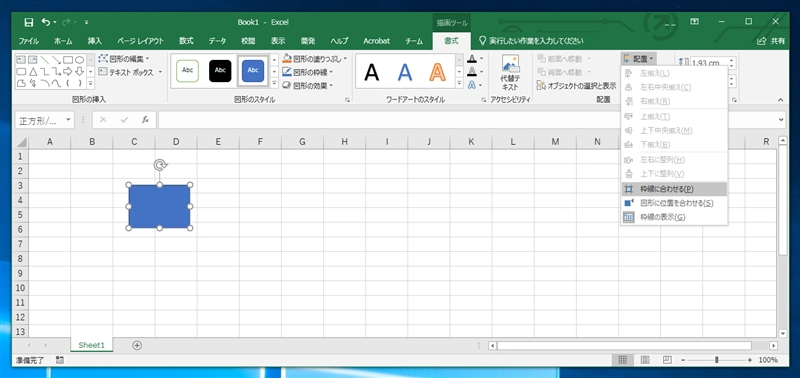Screen dimensions: 800x378
Task: Apply the white outlined Abc style
Action: (187, 71)
